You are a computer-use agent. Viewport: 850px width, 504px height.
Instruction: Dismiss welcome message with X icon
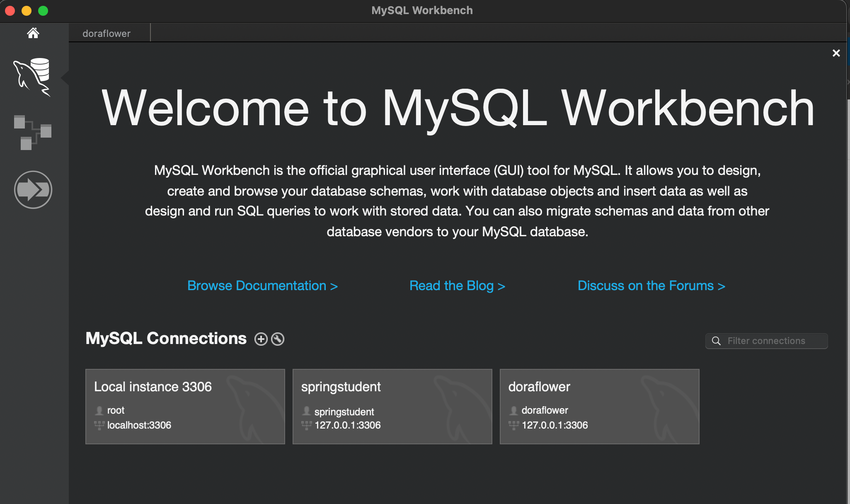(x=836, y=53)
